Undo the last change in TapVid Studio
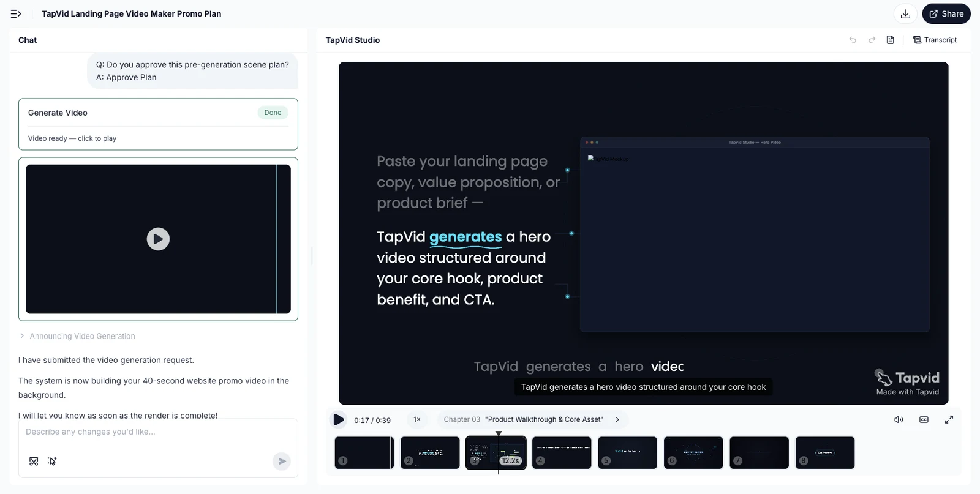Image resolution: width=980 pixels, height=494 pixels. click(853, 40)
